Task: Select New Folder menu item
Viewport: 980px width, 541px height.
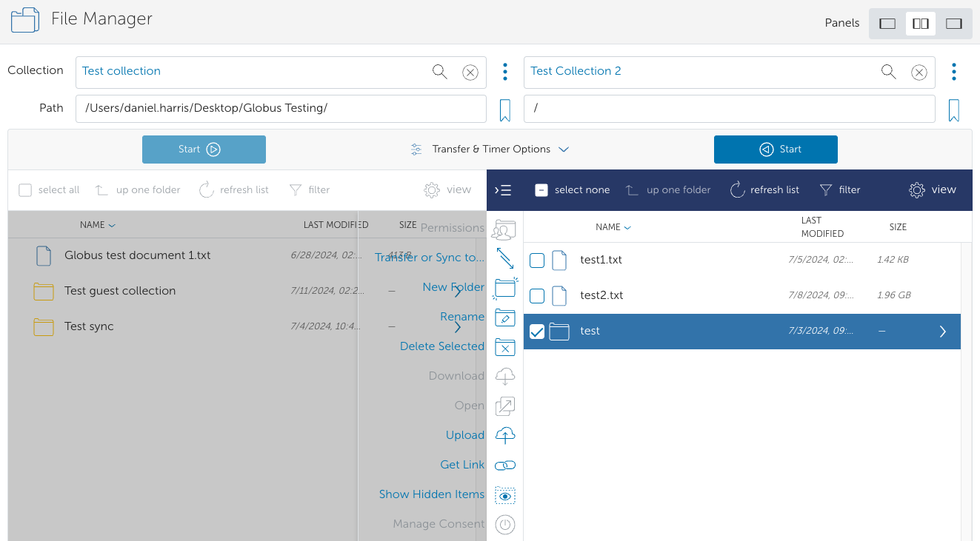Action: point(453,287)
